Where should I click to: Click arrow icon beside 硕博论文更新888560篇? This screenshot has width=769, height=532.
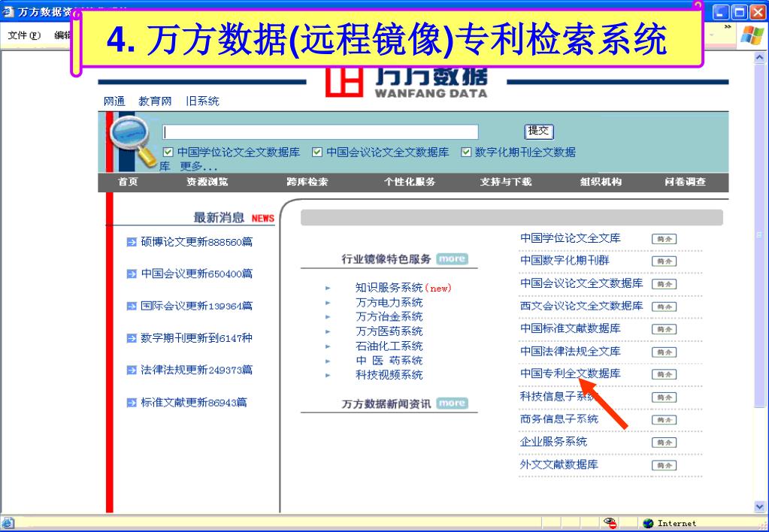[132, 242]
